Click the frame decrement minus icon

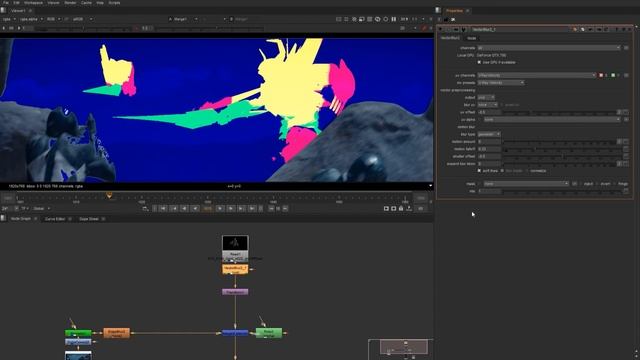pos(271,209)
